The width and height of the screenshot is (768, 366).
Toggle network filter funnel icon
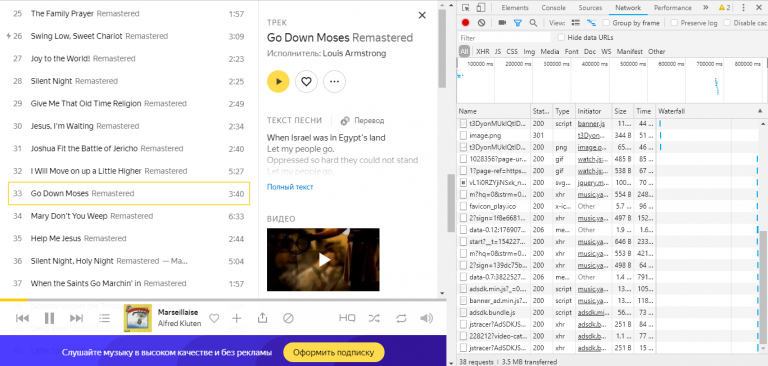pos(518,23)
